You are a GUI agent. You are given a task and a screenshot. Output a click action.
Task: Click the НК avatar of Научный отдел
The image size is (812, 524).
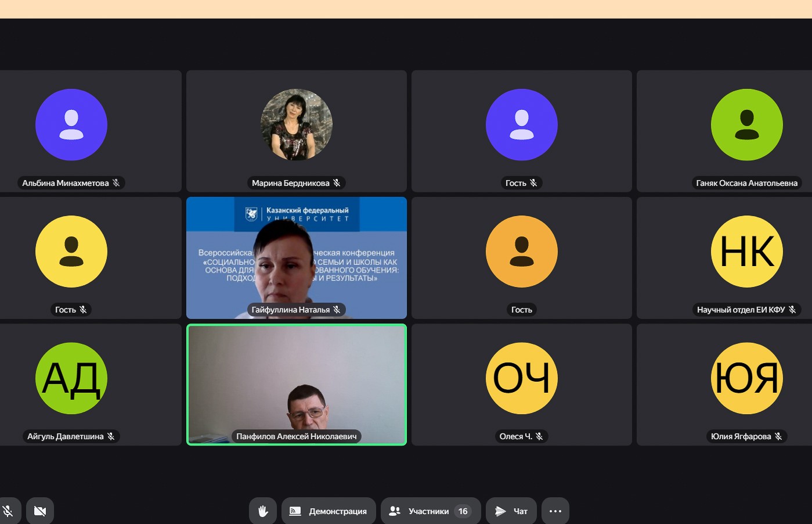[747, 252]
